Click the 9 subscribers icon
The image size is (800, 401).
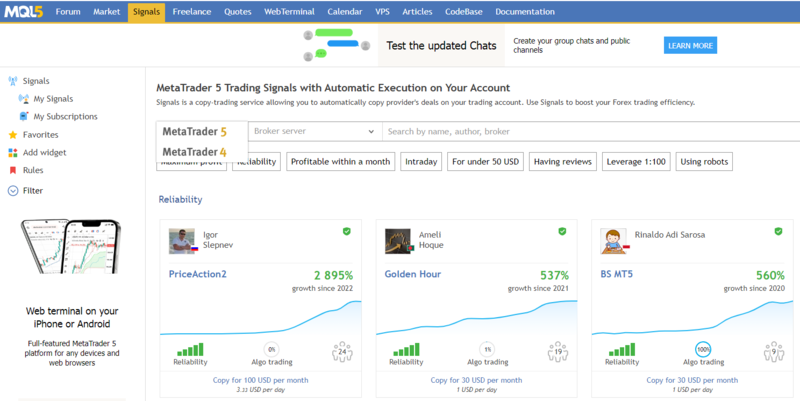pyautogui.click(x=773, y=352)
